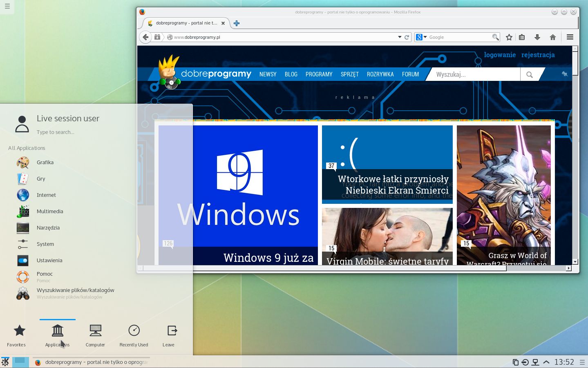The height and width of the screenshot is (368, 588).
Task: Click the page scroll up arrow in Firefox
Action: [575, 49]
